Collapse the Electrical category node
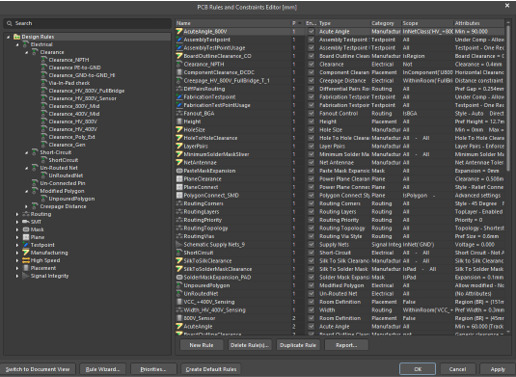The image size is (516, 377). click(x=17, y=45)
